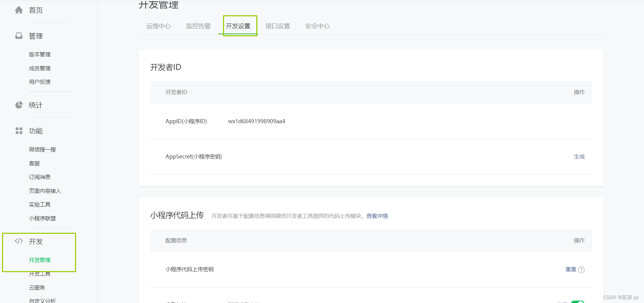644x303 pixels.
Task: Open 订阅消息 in the sidebar
Action: click(x=40, y=177)
